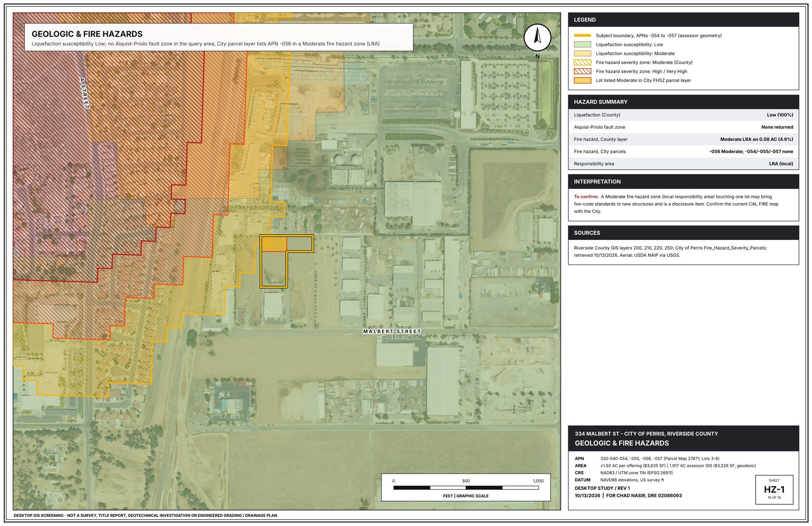Click the INTERPRETATION panel header
The height and width of the screenshot is (526, 812).
click(x=683, y=182)
